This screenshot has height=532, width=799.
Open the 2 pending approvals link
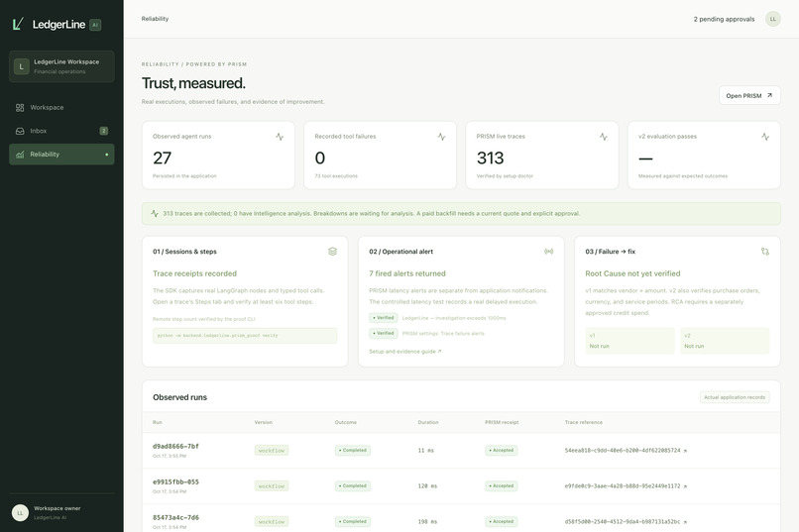[x=724, y=19]
